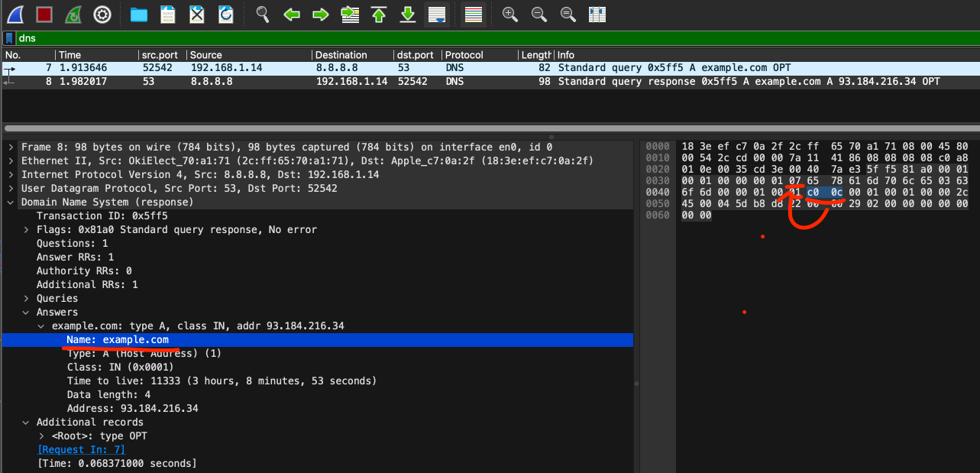Click the highlighted c0 0c hex bytes
This screenshot has height=473, width=980.
pyautogui.click(x=825, y=193)
